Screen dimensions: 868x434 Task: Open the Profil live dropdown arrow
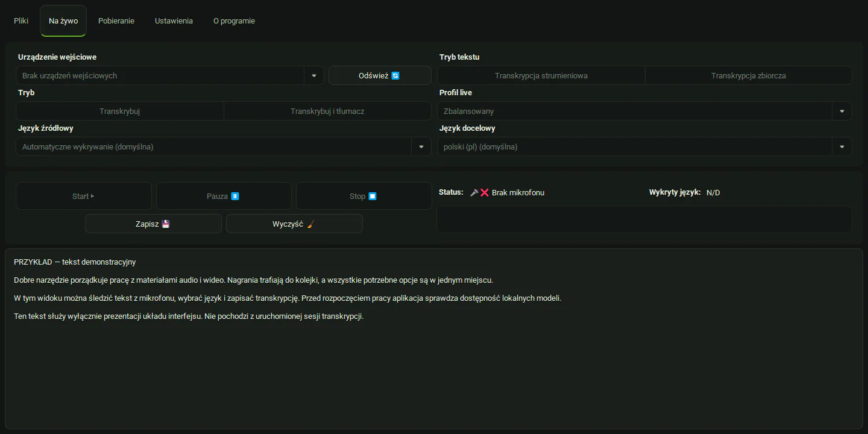(842, 112)
